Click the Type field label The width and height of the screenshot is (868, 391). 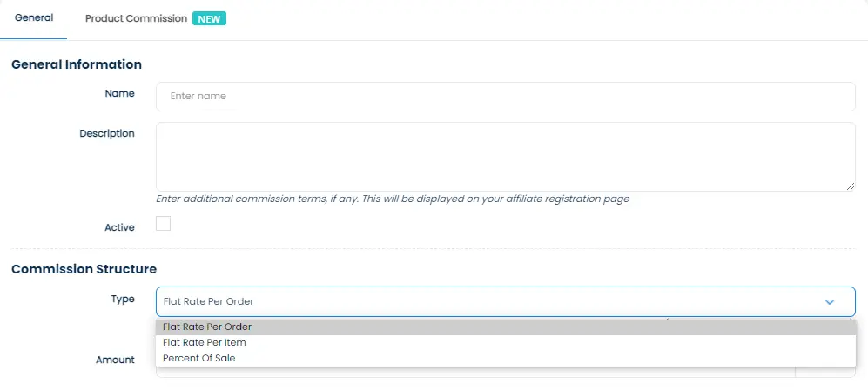pyautogui.click(x=123, y=299)
